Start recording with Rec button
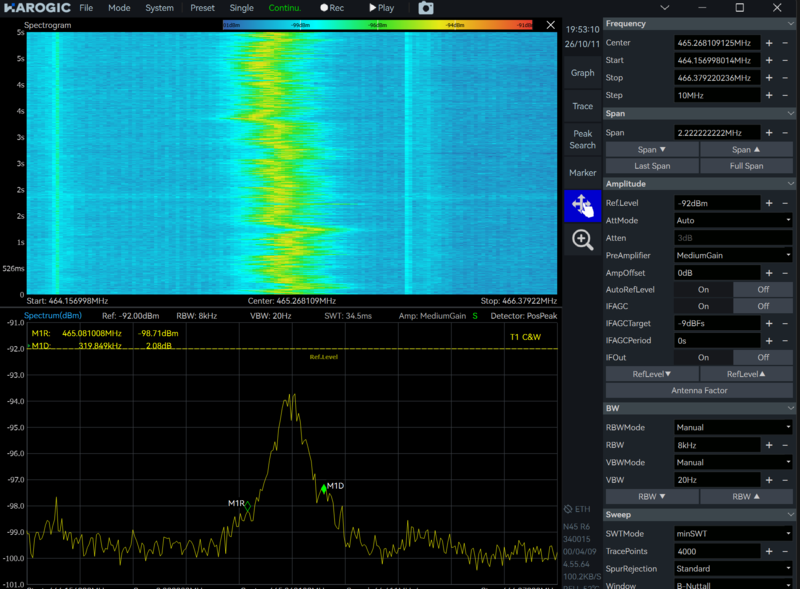 tap(332, 8)
